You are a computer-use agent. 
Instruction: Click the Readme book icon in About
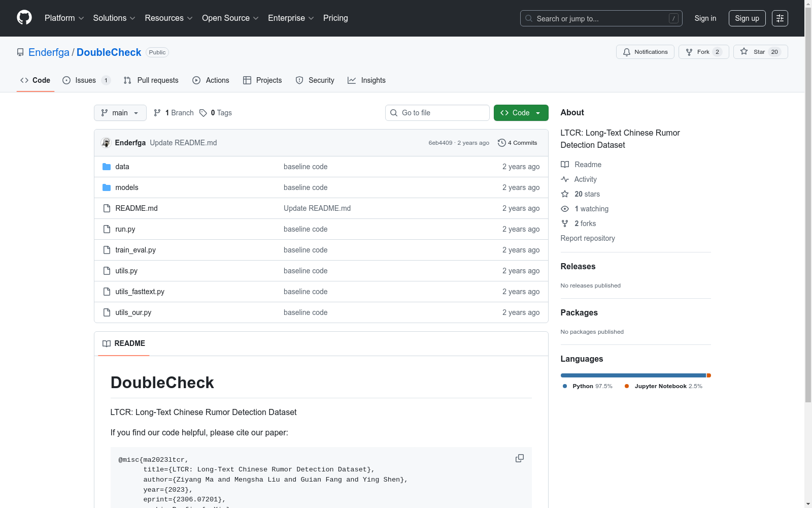565,165
